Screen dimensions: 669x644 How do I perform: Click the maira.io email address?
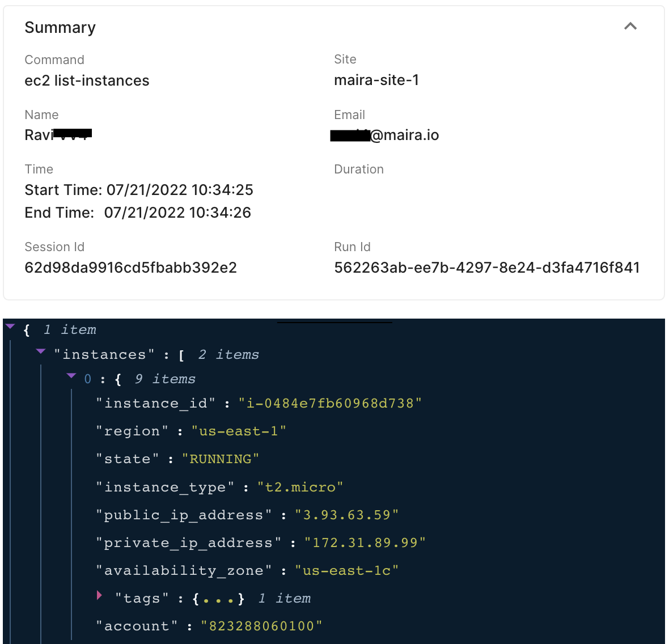click(x=404, y=135)
